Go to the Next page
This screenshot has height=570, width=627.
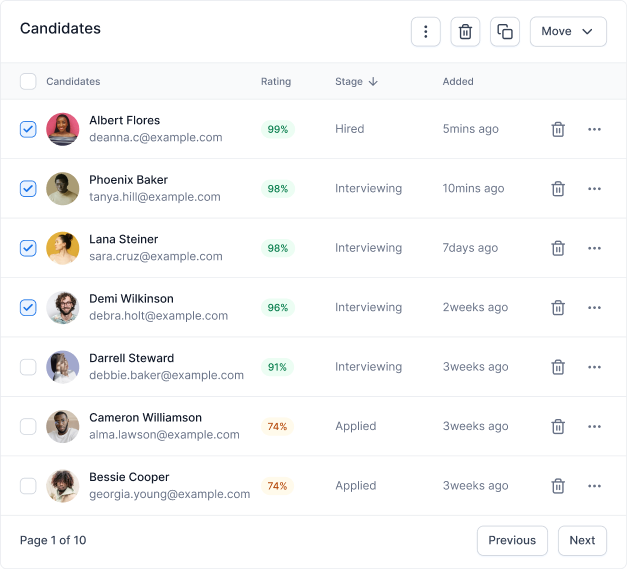[582, 540]
